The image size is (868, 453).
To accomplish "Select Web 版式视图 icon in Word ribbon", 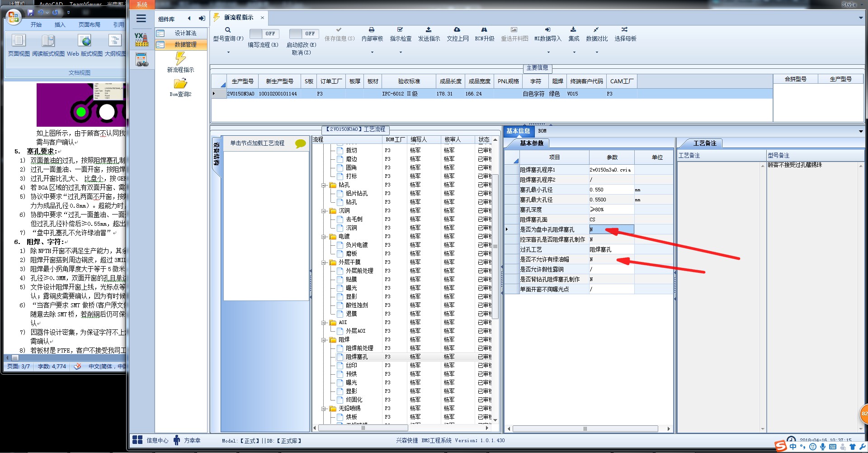I will click(x=85, y=40).
